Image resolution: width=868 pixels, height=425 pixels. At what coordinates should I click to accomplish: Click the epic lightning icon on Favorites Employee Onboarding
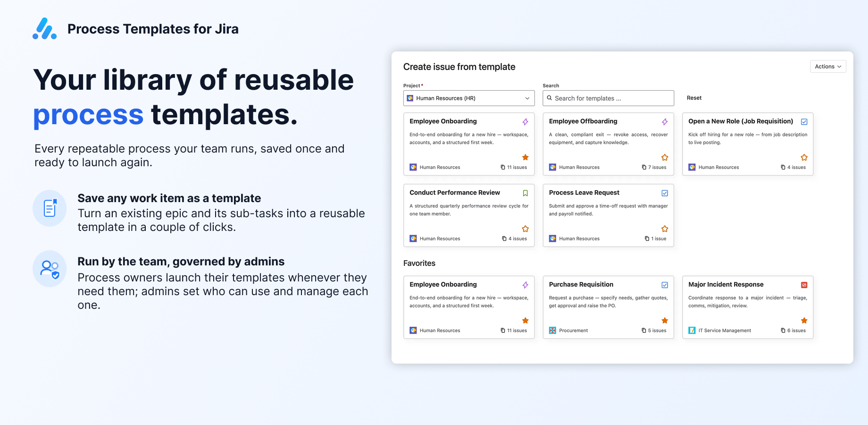[525, 285]
